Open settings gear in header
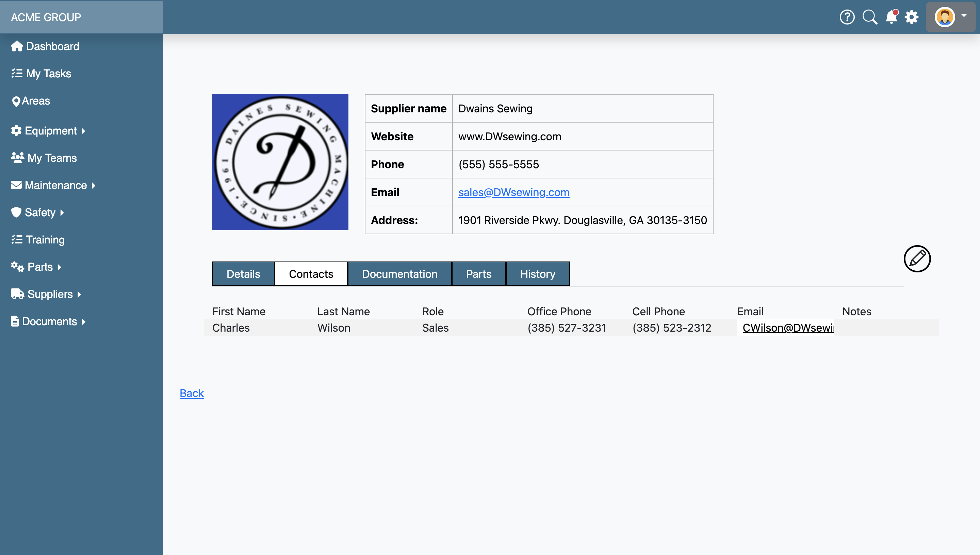This screenshot has height=555, width=980. pyautogui.click(x=912, y=17)
